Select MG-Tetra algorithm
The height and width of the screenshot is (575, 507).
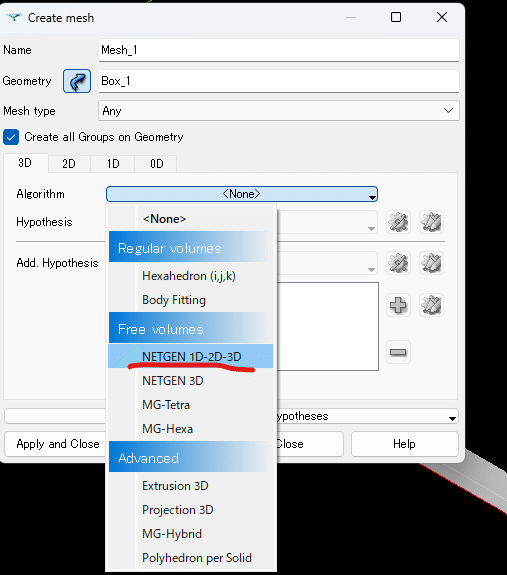pyautogui.click(x=191, y=405)
